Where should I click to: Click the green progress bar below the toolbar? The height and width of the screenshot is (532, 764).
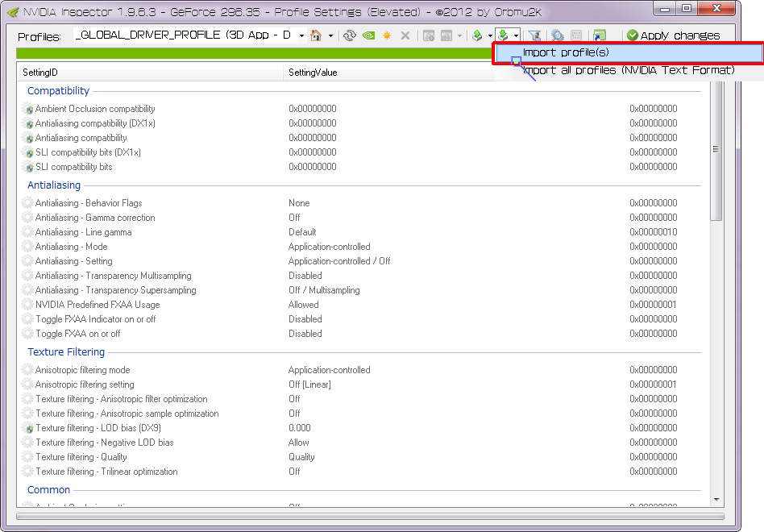[253, 53]
